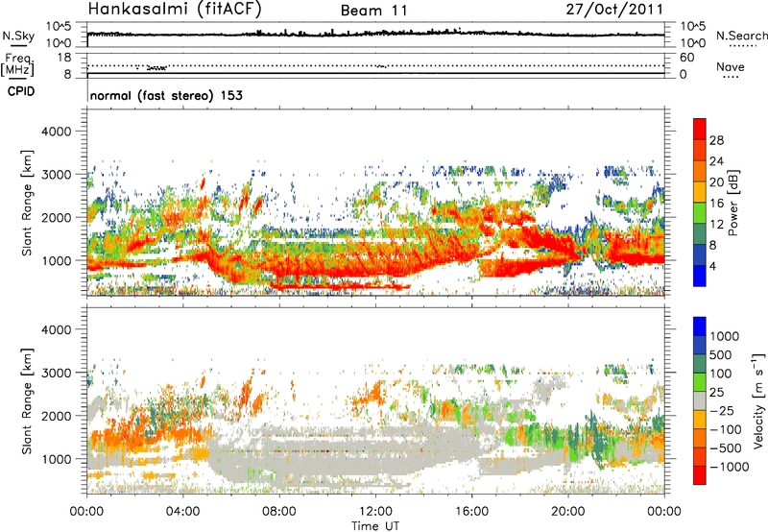Click the "-100" label on Velocity color bar
The width and height of the screenshot is (768, 532).
[726, 429]
